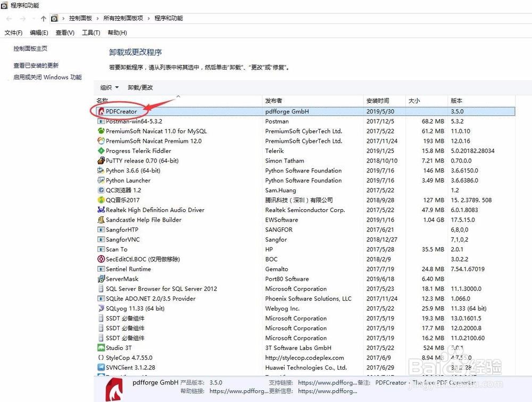Click the SVNClient 3.1.2.28 icon

click(101, 367)
